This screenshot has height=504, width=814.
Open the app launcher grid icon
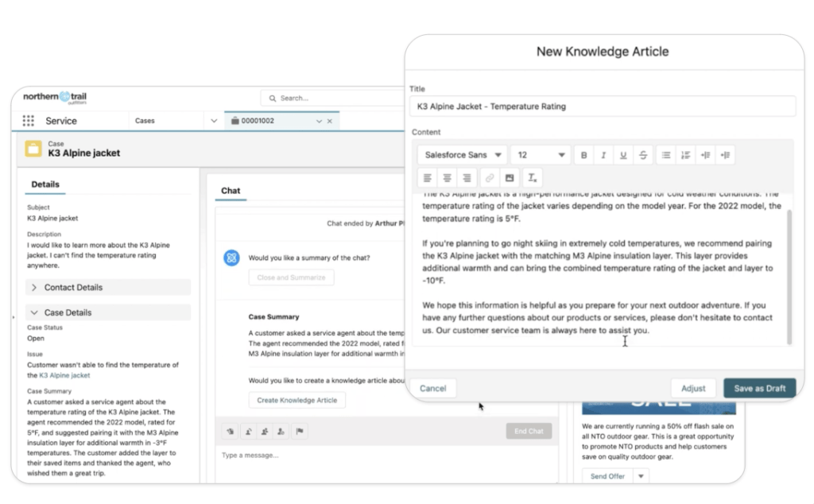coord(29,121)
